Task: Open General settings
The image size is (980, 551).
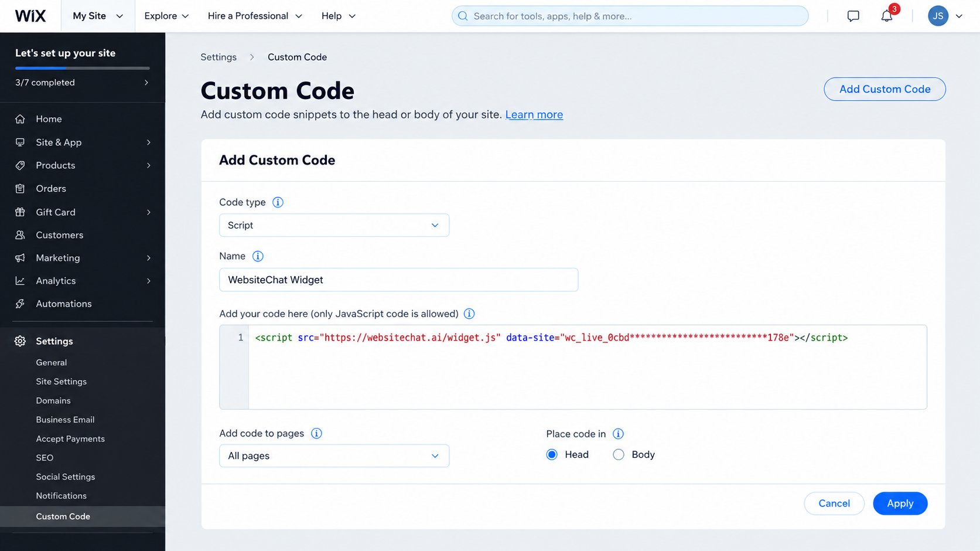Action: (x=52, y=362)
